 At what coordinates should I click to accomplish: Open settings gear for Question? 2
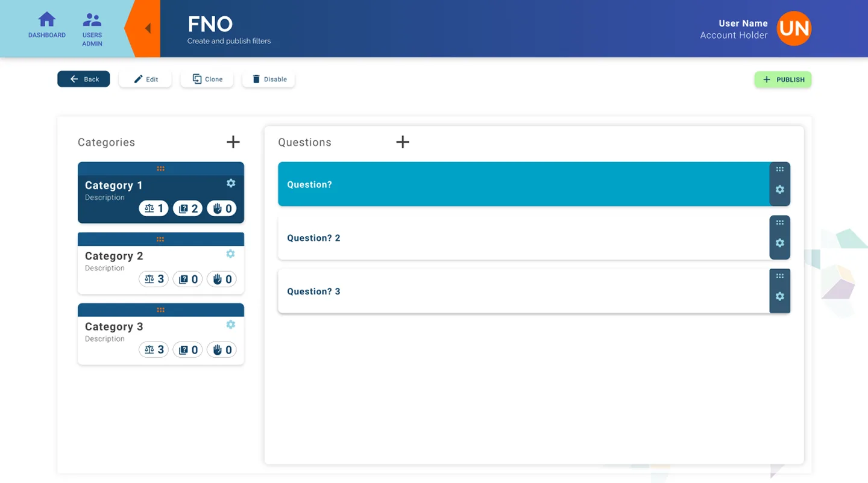click(780, 243)
